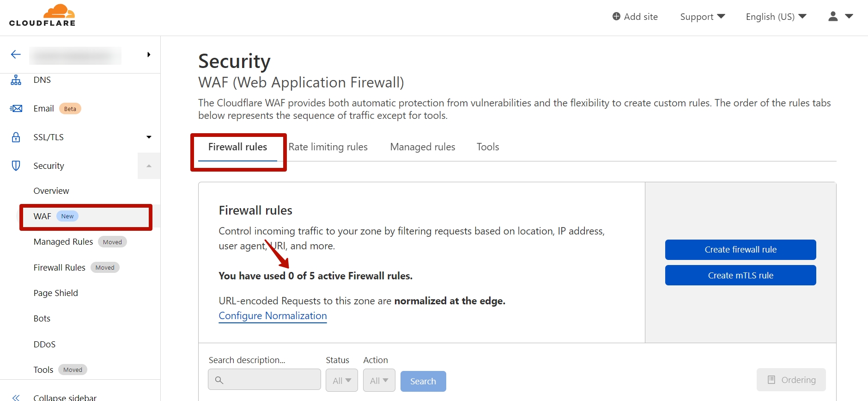Click the SSL/TLS padlock icon
The width and height of the screenshot is (868, 401).
pyautogui.click(x=16, y=137)
